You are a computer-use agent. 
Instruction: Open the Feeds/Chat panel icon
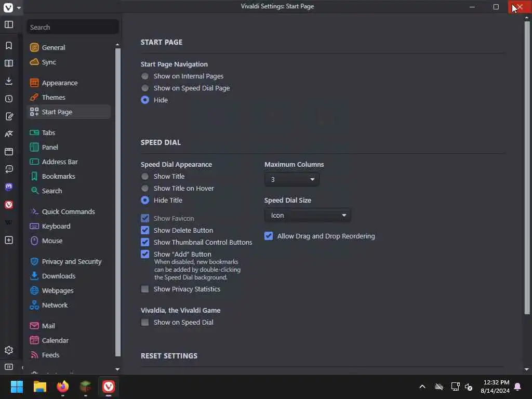(9, 169)
